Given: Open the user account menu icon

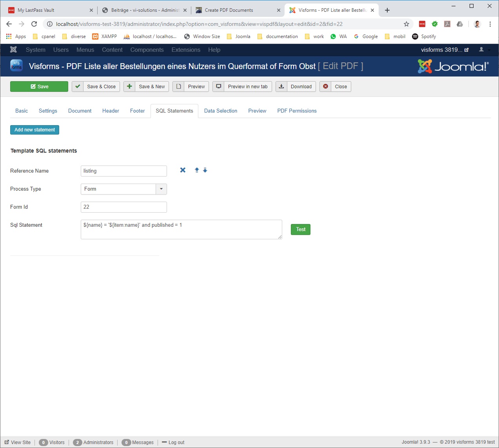Looking at the screenshot, I should coord(482,50).
